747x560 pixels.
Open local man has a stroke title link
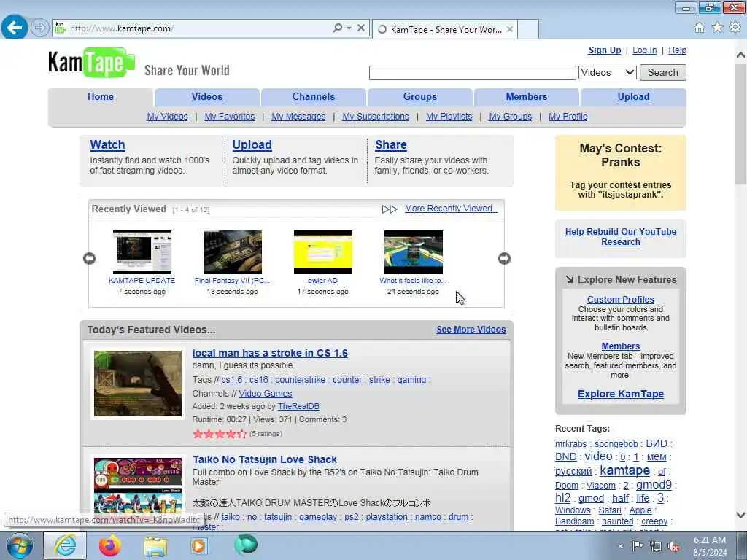[270, 354]
